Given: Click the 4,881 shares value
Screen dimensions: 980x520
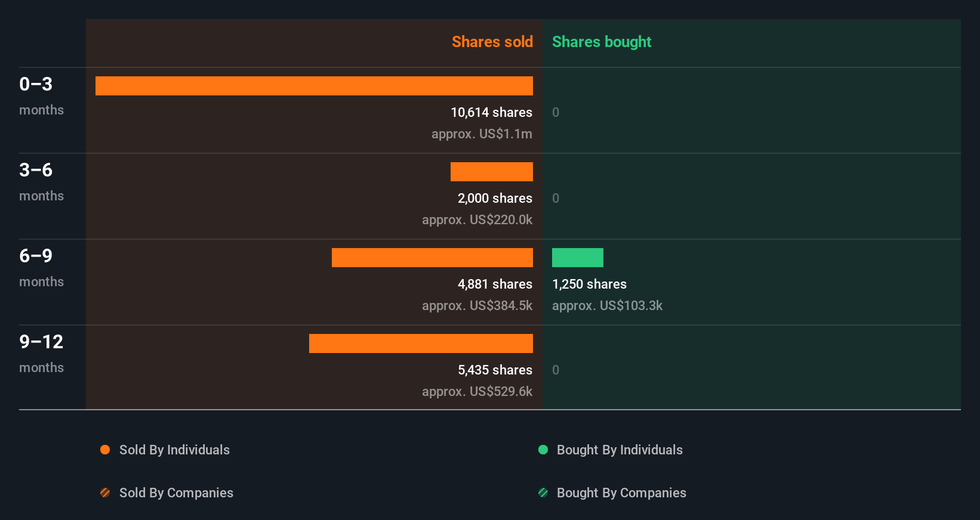Looking at the screenshot, I should pyautogui.click(x=495, y=284).
